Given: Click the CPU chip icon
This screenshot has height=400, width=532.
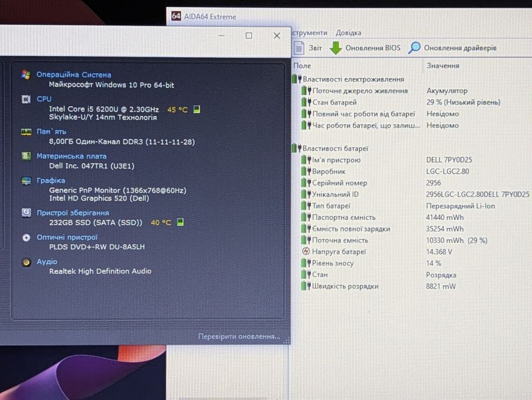Looking at the screenshot, I should [26, 99].
